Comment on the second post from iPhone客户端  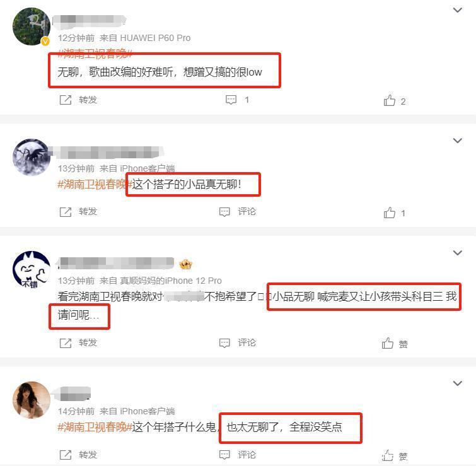click(238, 211)
